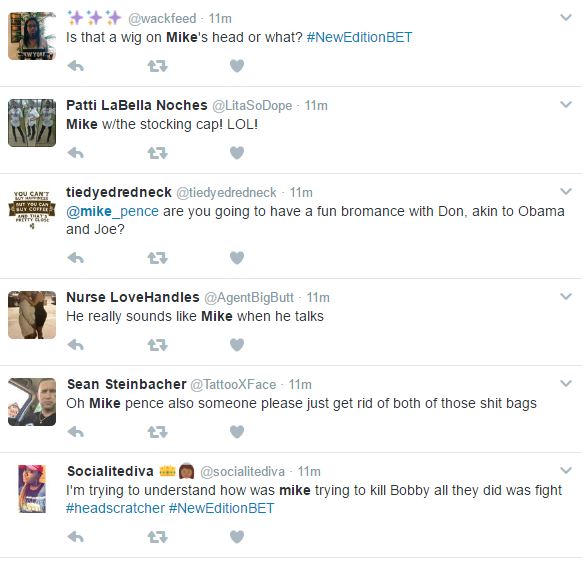The image size is (582, 562).
Task: View Nurse LoveHandles' avatar thumbnail
Action: [32, 315]
